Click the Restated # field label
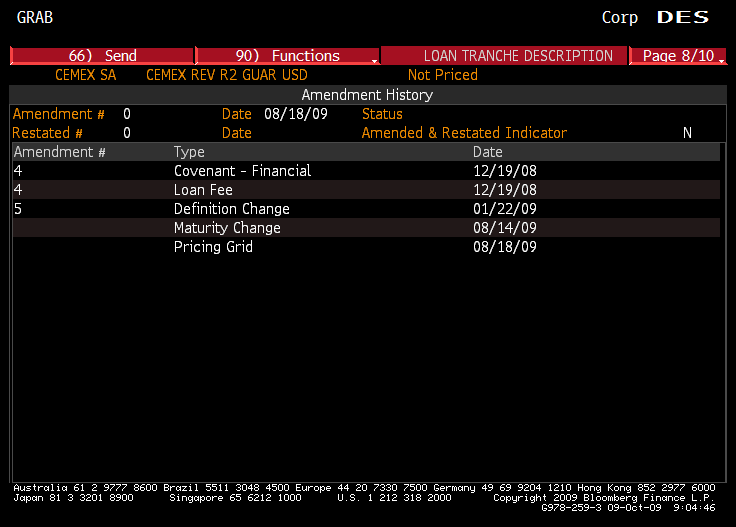The height and width of the screenshot is (527, 736). (47, 133)
